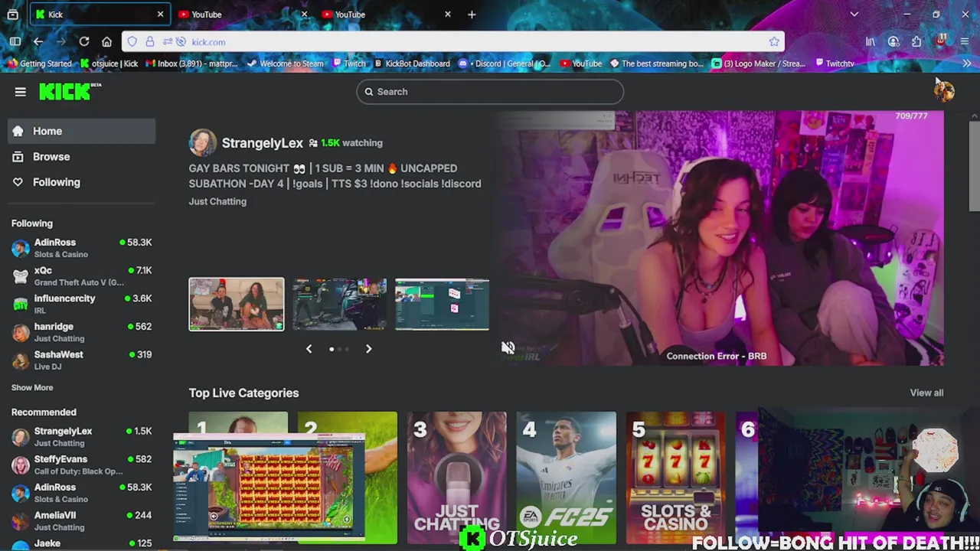Click Firefox back arrow button
The image size is (980, 551).
tap(38, 42)
